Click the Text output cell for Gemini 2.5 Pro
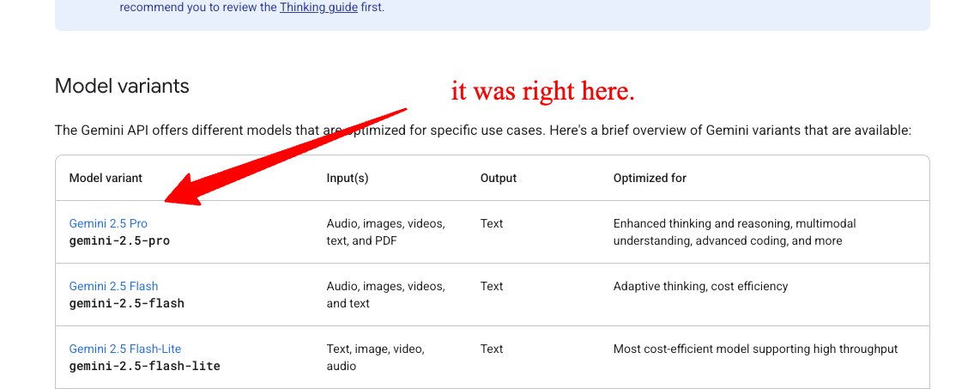This screenshot has height=389, width=980. coord(491,223)
